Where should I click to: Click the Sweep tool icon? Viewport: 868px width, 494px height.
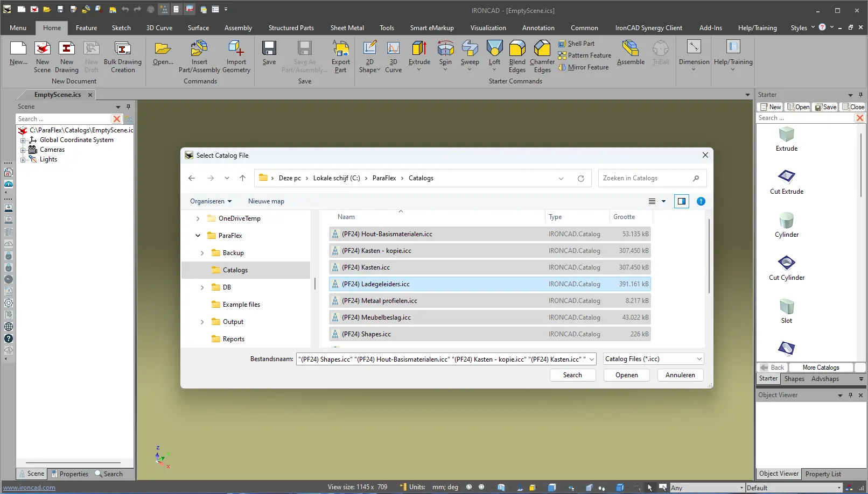[x=470, y=50]
